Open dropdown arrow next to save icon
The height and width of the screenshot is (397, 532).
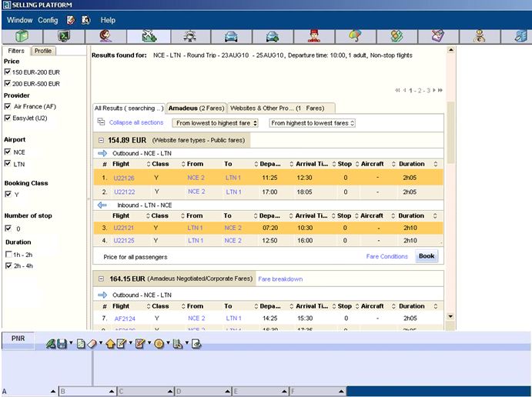71,343
